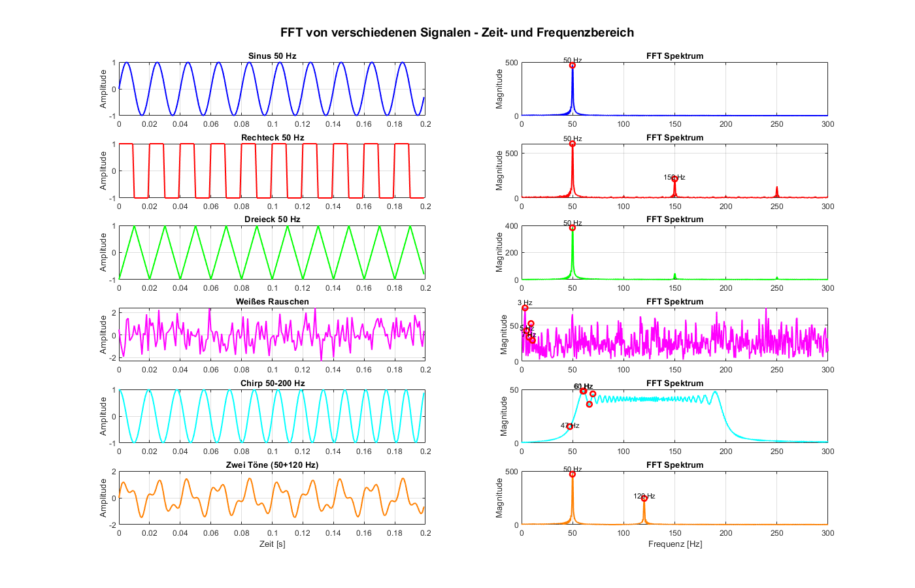Image resolution: width=915 pixels, height=588 pixels.
Task: Click the 'Sinus 50 Hz' plot title
Action: click(x=272, y=56)
